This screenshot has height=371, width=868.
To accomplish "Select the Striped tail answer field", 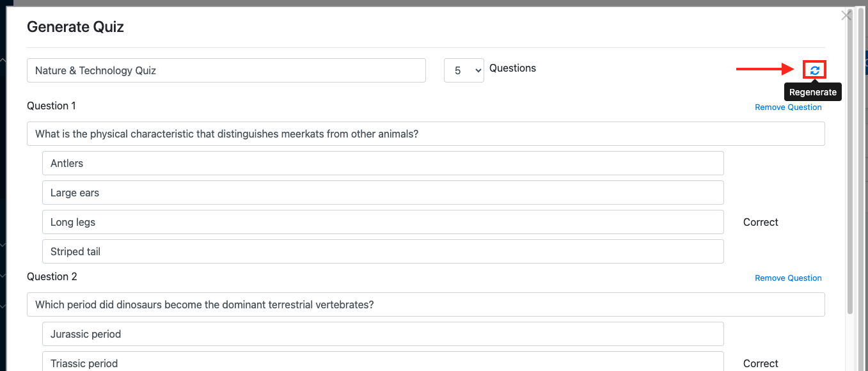I will pyautogui.click(x=383, y=251).
